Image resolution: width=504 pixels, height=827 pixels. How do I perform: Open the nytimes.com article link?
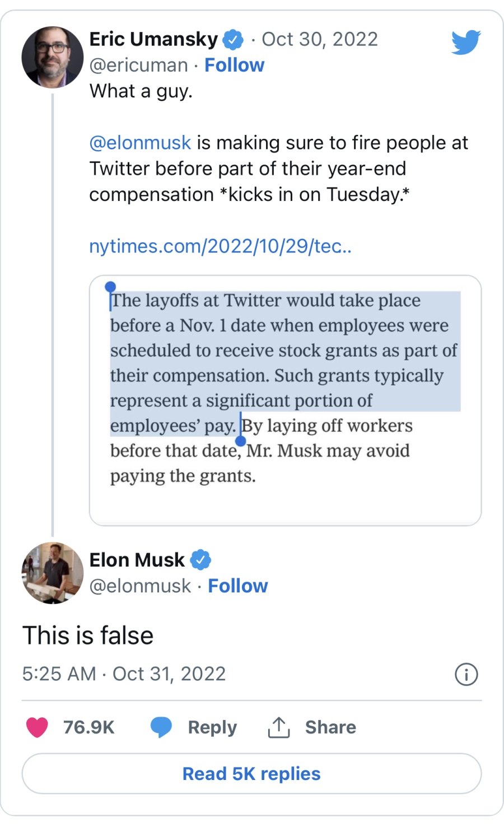(x=220, y=246)
